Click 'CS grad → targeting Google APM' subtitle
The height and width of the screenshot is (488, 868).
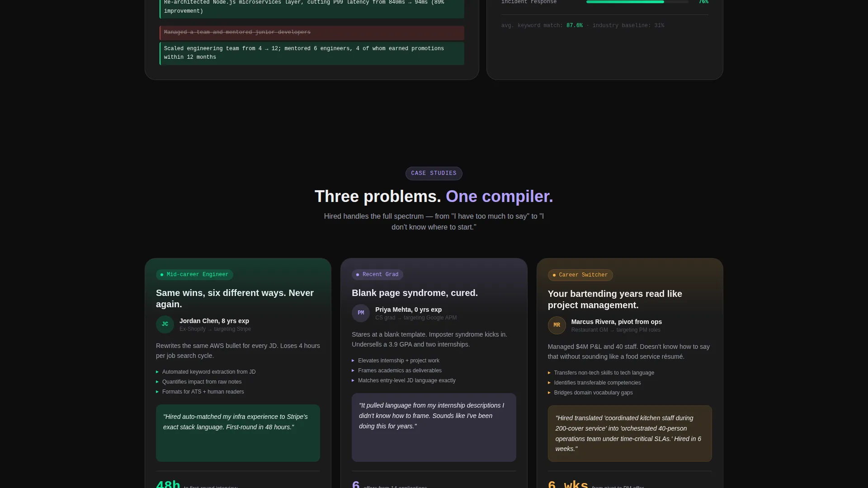[416, 318]
